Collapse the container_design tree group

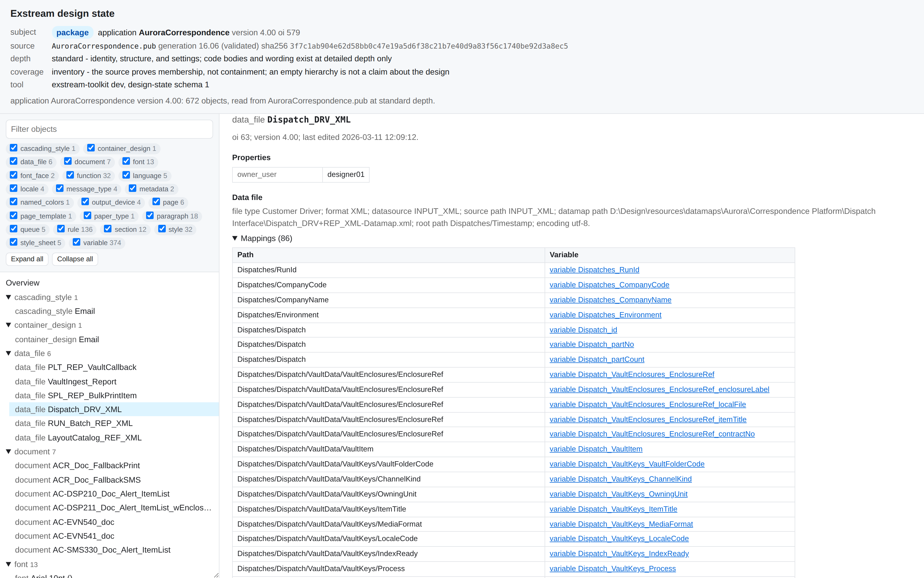click(x=8, y=325)
